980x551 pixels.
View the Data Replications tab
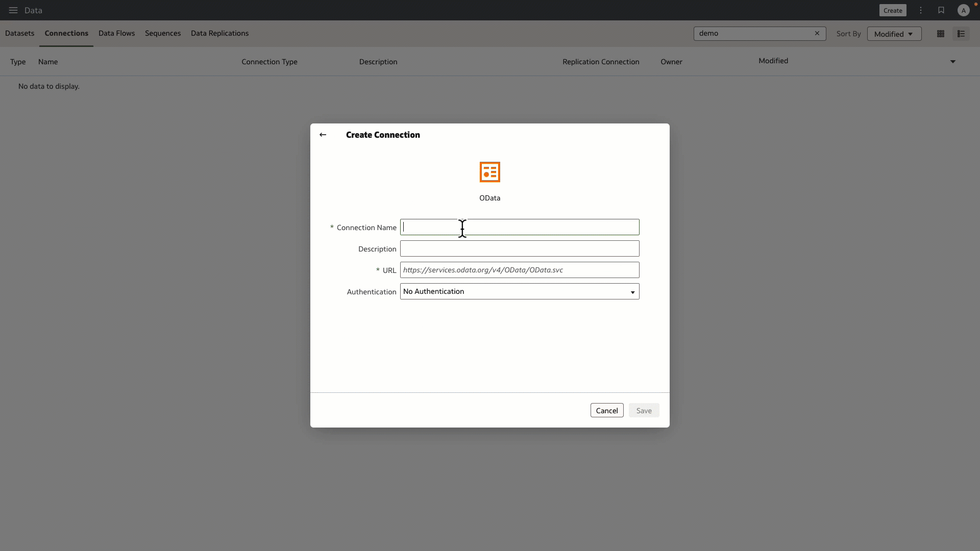[x=219, y=33]
